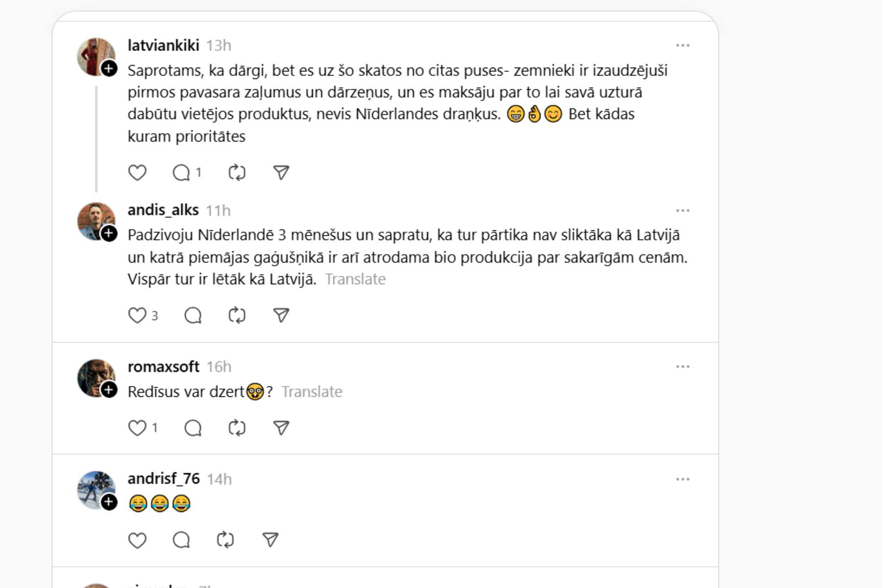Open more options for latviankiki's post
The image size is (882, 588).
683,46
